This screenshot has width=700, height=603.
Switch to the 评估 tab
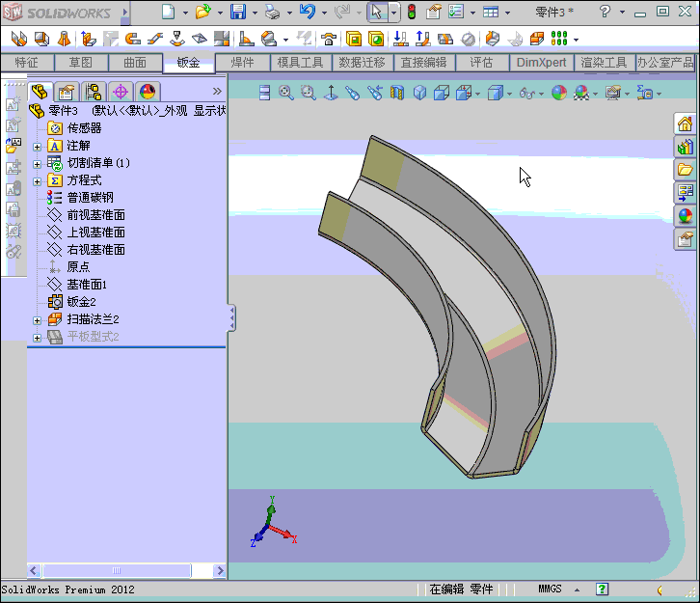tap(482, 63)
